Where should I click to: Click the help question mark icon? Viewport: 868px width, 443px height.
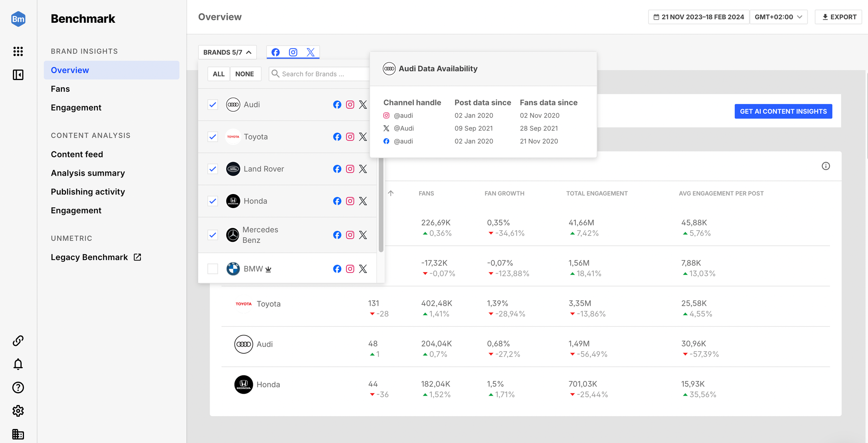[18, 388]
